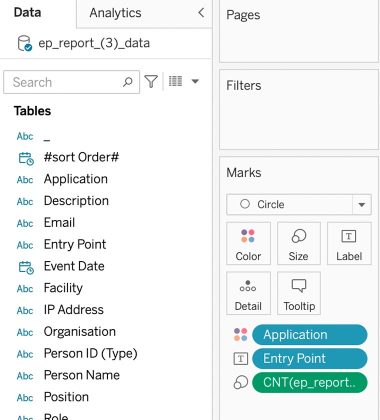The width and height of the screenshot is (380, 420).
Task: Open the data pane view options arrow
Action: (x=195, y=81)
